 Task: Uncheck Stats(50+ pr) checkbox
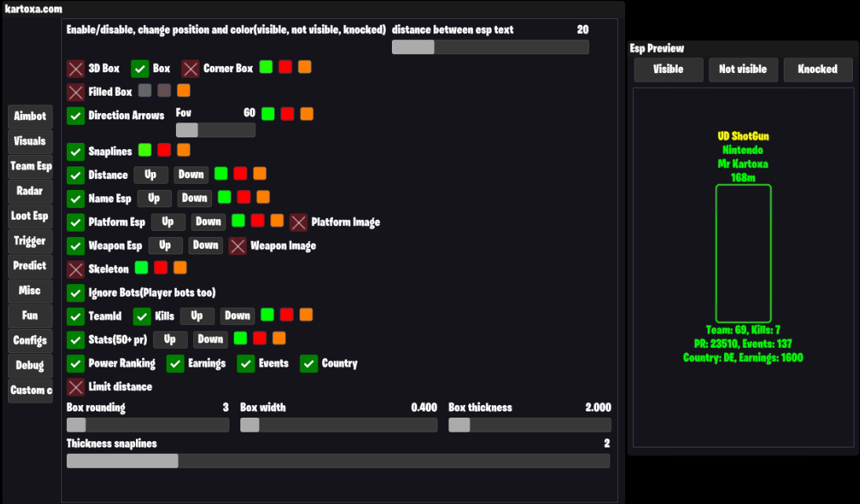pos(75,339)
